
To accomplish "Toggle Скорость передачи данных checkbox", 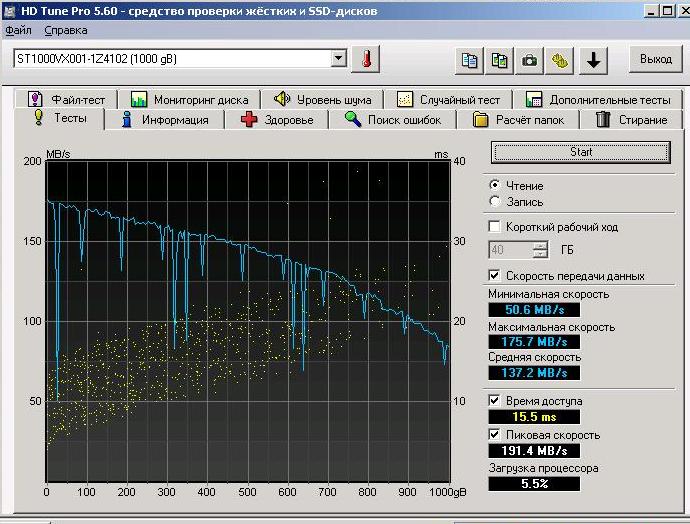I will click(x=495, y=275).
